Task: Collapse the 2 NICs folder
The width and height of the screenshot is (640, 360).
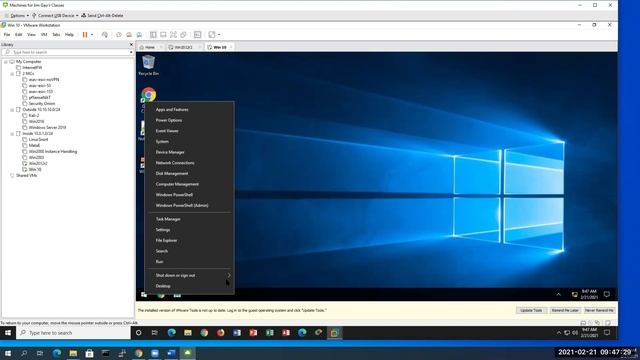Action: point(12,73)
